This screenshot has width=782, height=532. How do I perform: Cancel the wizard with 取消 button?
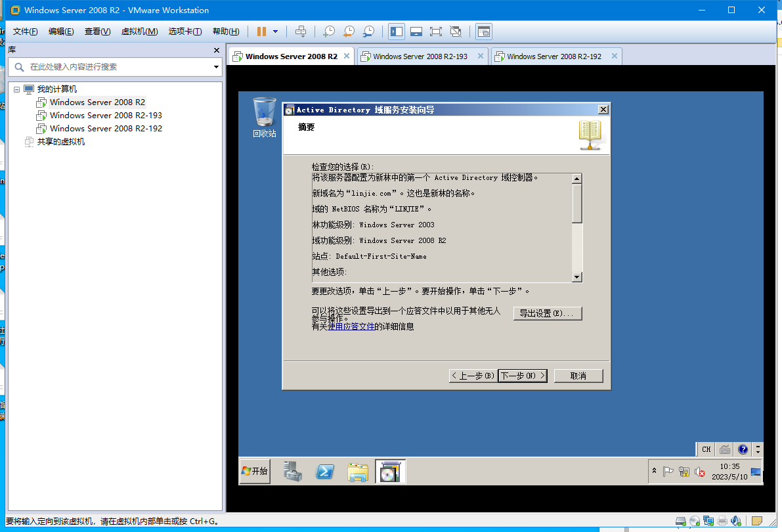(x=578, y=376)
